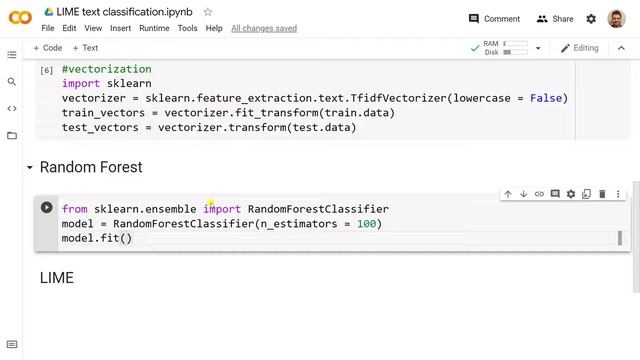The width and height of the screenshot is (640, 360).
Task: Open the Tools menu
Action: 187,28
